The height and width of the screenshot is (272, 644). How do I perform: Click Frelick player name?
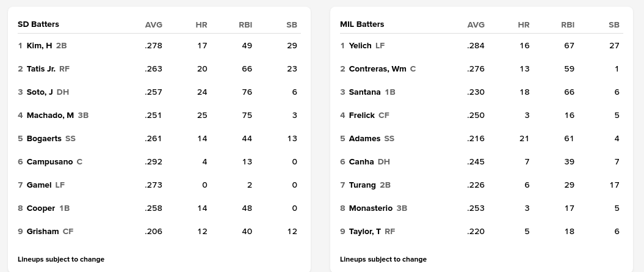coord(362,116)
